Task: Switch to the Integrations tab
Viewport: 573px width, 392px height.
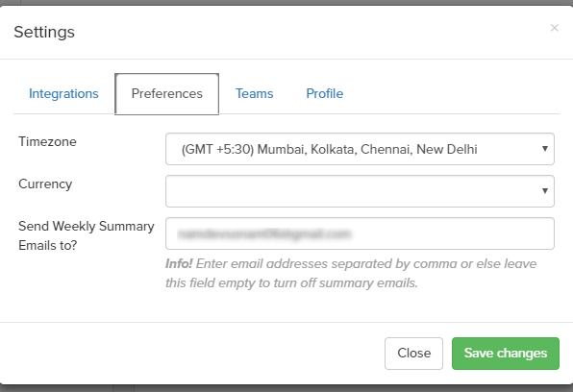Action: [x=63, y=93]
